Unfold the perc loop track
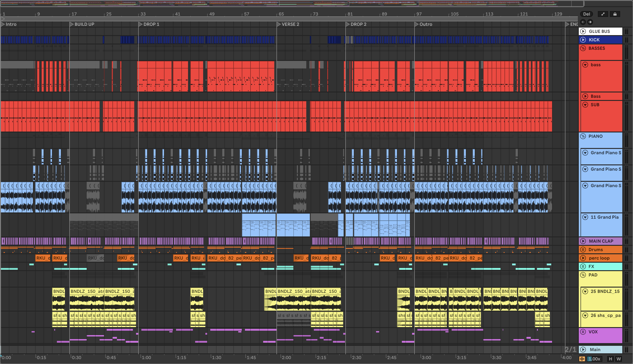This screenshot has height=364, width=633. [583, 258]
